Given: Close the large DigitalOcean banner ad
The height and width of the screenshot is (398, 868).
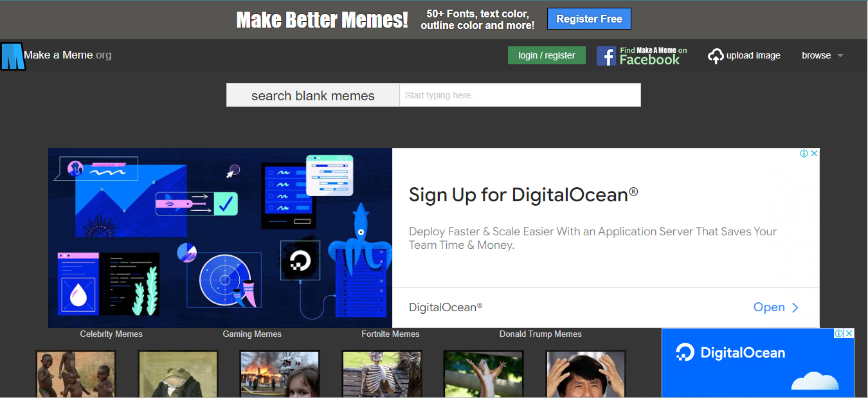Looking at the screenshot, I should [814, 154].
